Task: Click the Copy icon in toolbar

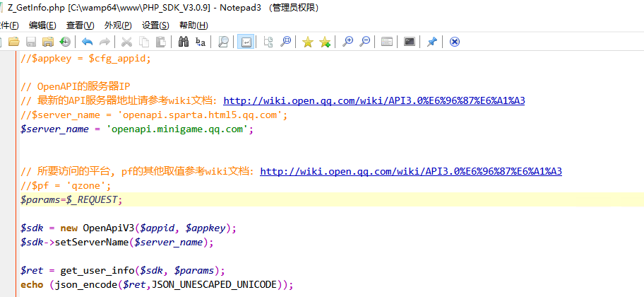Action: click(x=144, y=42)
